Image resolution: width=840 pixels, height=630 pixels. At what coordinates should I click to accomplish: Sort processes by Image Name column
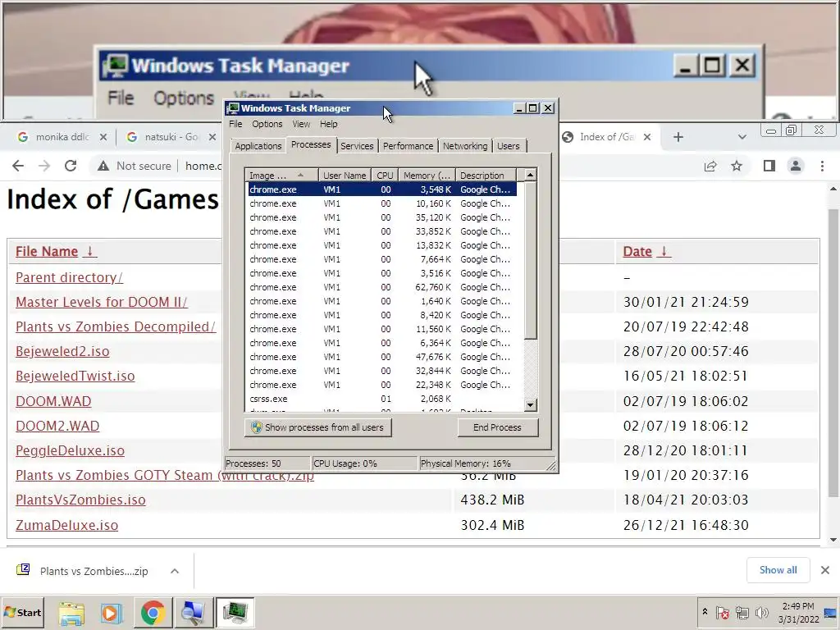[282, 176]
